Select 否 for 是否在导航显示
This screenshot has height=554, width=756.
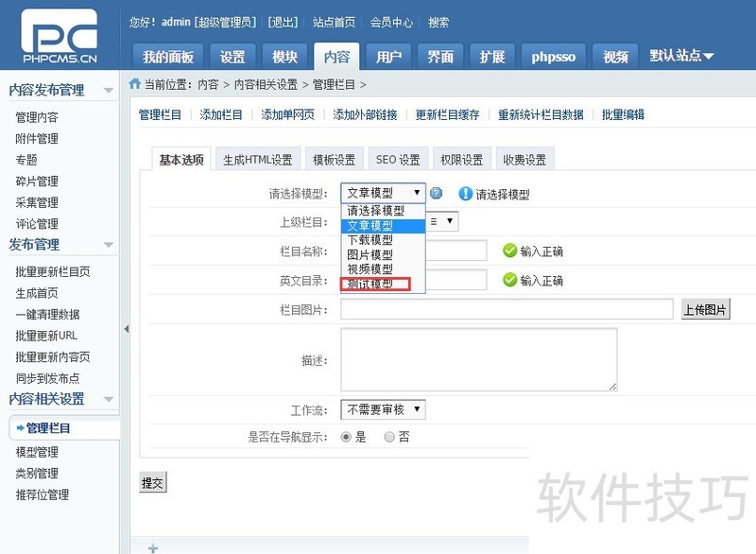389,438
